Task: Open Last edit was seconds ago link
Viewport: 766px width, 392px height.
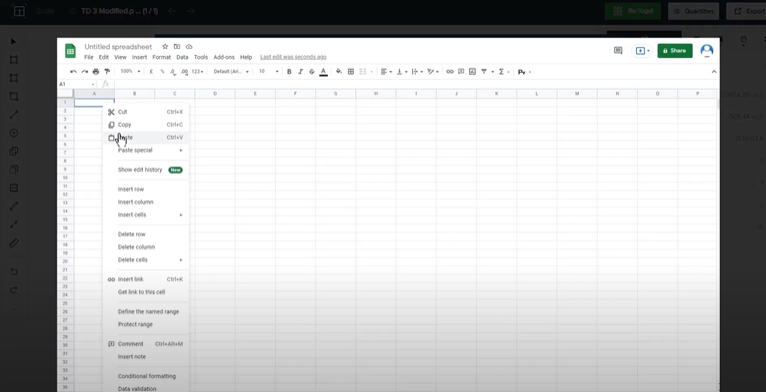Action: pyautogui.click(x=293, y=57)
